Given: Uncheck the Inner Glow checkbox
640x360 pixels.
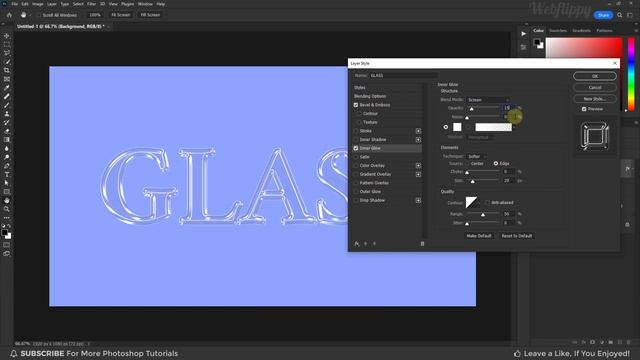Looking at the screenshot, I should click(x=356, y=148).
